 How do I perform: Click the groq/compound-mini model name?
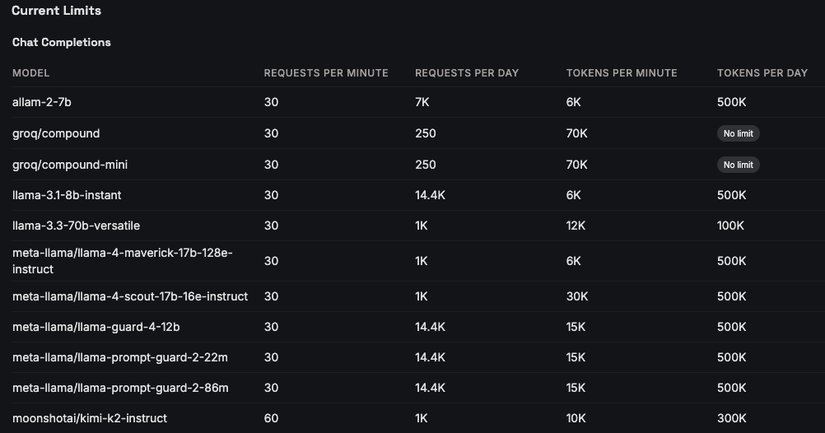70,164
